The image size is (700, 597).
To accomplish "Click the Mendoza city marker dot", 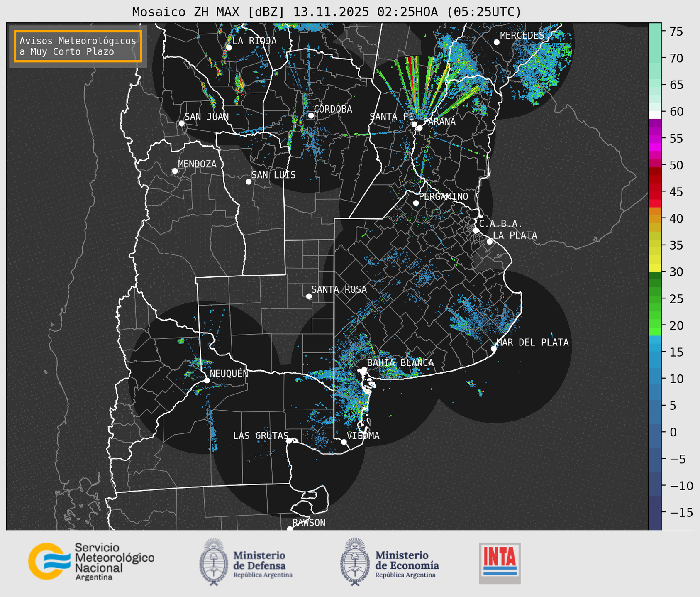I will (x=175, y=171).
